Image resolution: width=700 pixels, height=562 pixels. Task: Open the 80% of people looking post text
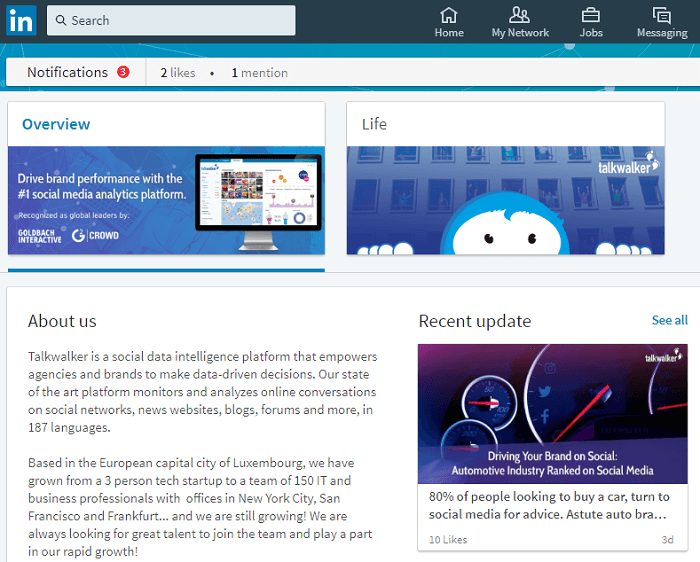coord(549,505)
